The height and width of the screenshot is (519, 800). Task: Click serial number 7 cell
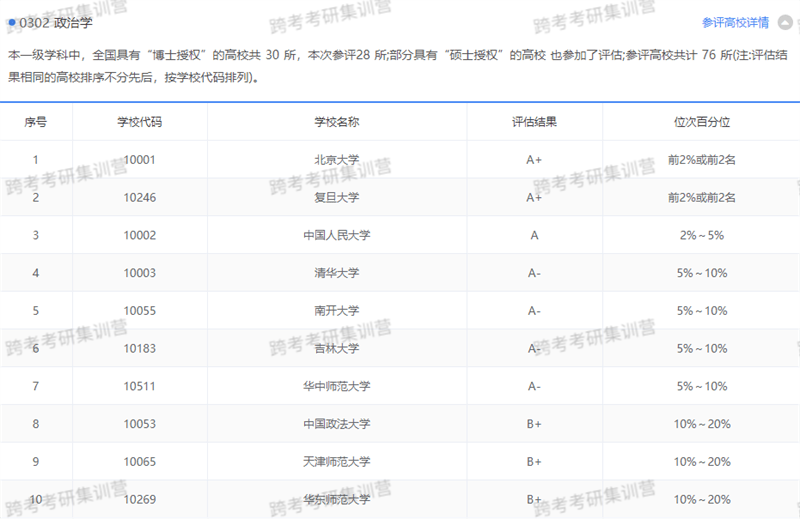[36, 386]
